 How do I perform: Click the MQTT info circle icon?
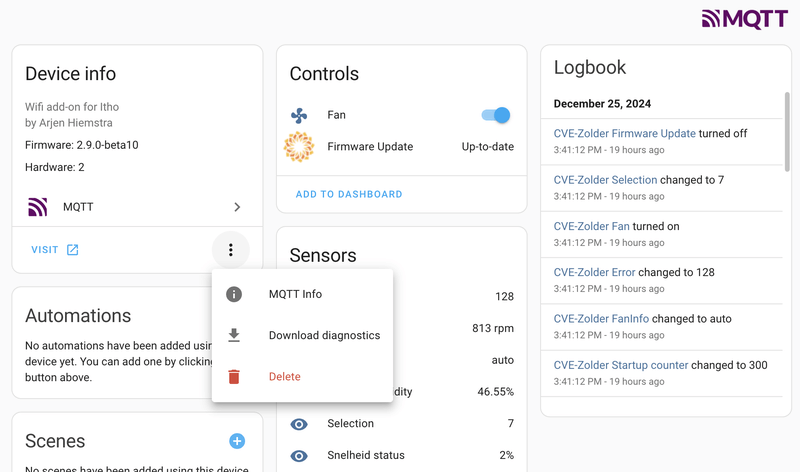234,294
